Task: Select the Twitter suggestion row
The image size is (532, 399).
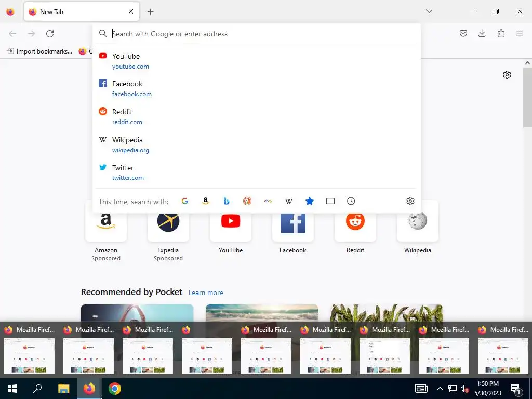Action: point(256,172)
